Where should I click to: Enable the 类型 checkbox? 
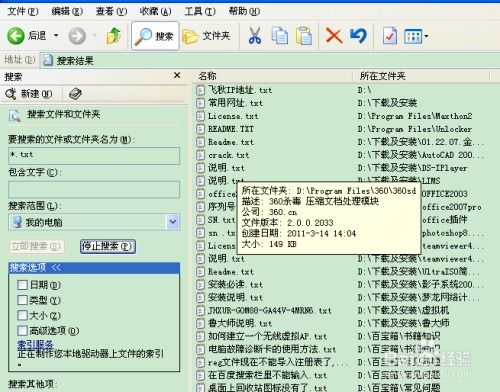click(23, 300)
